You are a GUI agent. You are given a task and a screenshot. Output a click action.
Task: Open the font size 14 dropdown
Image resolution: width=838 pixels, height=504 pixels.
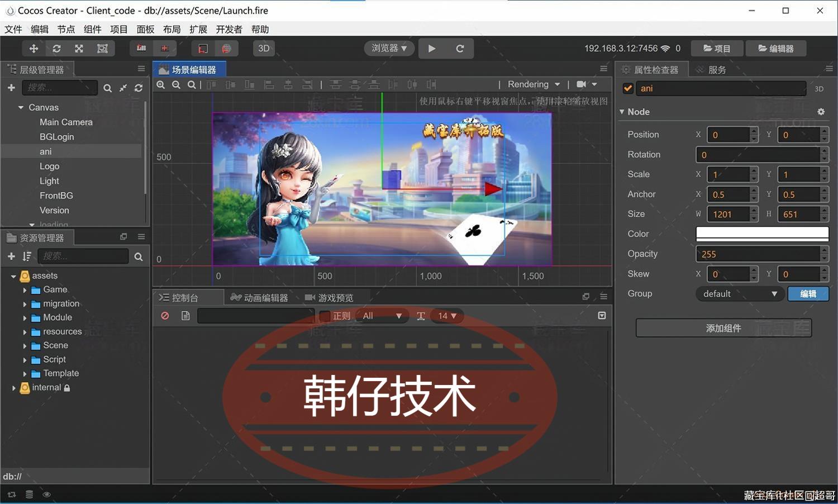click(447, 316)
